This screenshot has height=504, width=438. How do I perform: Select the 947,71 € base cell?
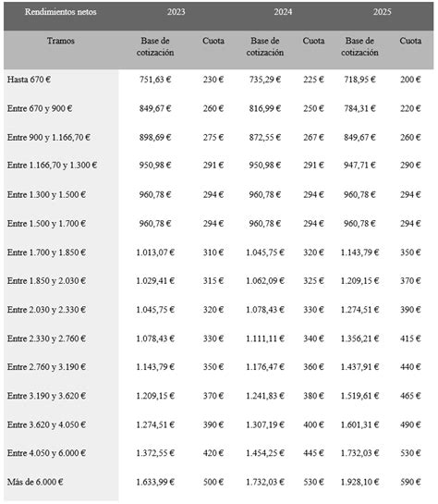pyautogui.click(x=359, y=166)
